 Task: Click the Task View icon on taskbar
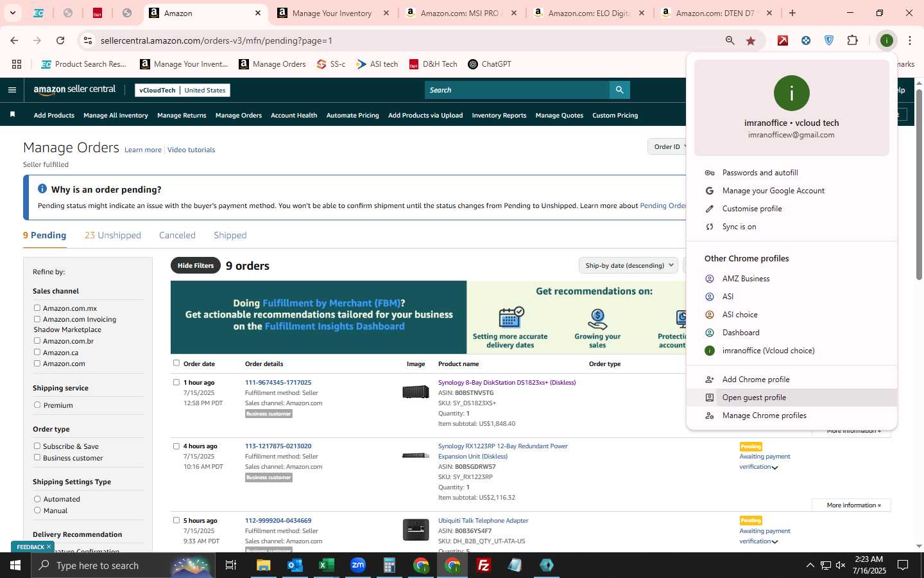tap(231, 565)
